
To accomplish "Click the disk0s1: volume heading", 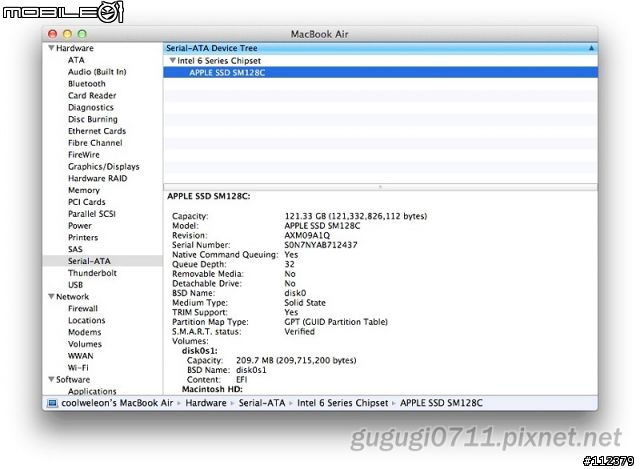I will tap(200, 351).
